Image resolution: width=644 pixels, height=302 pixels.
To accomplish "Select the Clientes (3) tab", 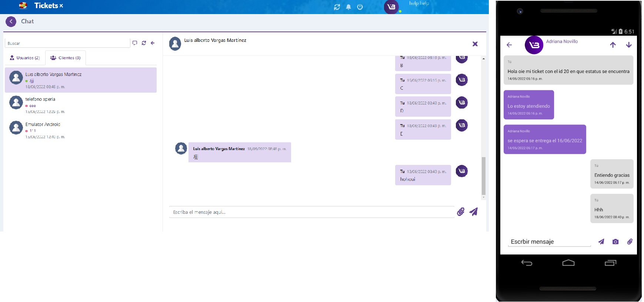I will pos(66,58).
